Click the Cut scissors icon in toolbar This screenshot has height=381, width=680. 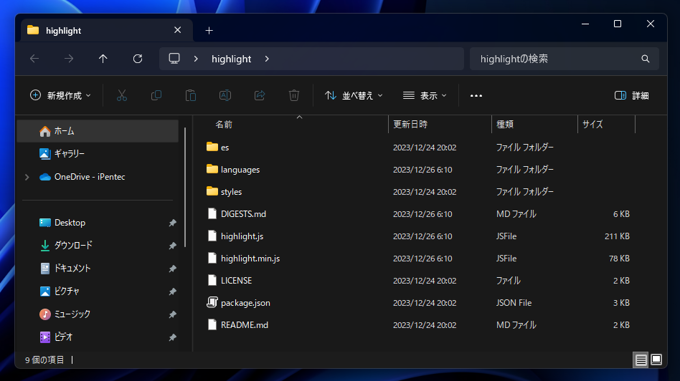(x=122, y=95)
